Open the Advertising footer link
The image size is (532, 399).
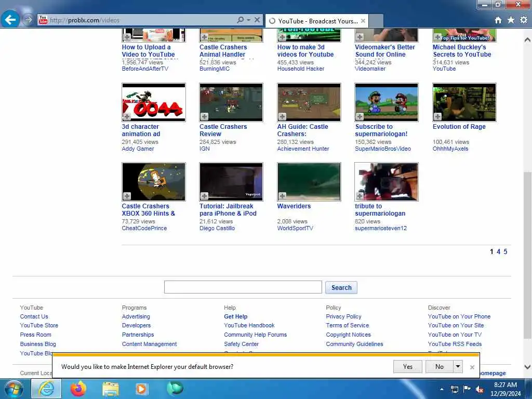coord(136,316)
